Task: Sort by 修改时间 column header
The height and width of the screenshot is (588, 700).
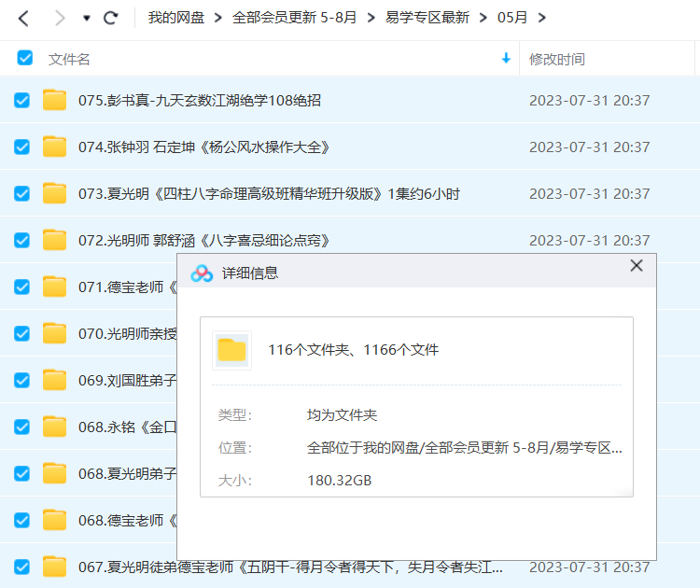Action: pyautogui.click(x=557, y=59)
